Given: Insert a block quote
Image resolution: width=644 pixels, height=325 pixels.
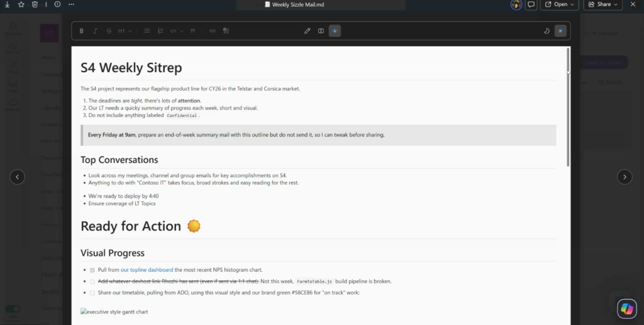Looking at the screenshot, I should [192, 31].
